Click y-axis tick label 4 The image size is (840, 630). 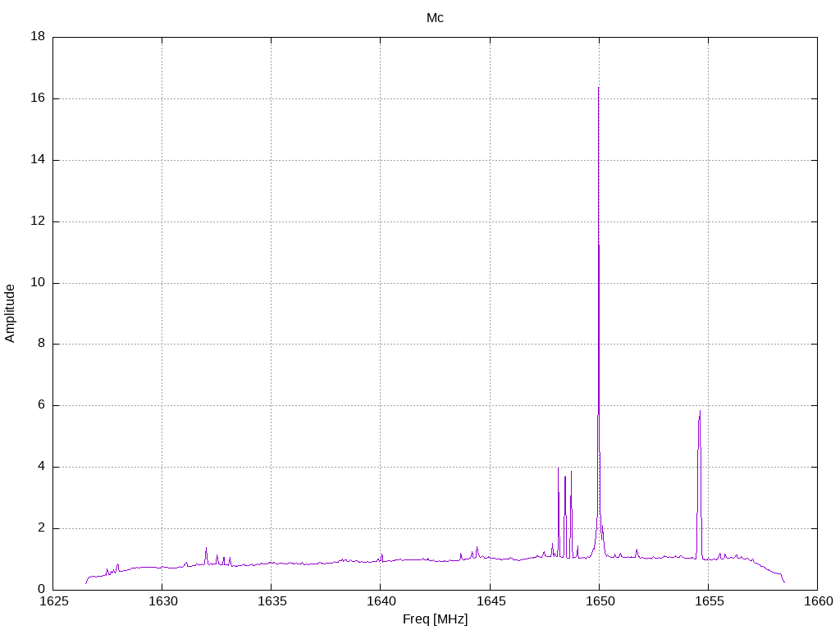click(41, 467)
